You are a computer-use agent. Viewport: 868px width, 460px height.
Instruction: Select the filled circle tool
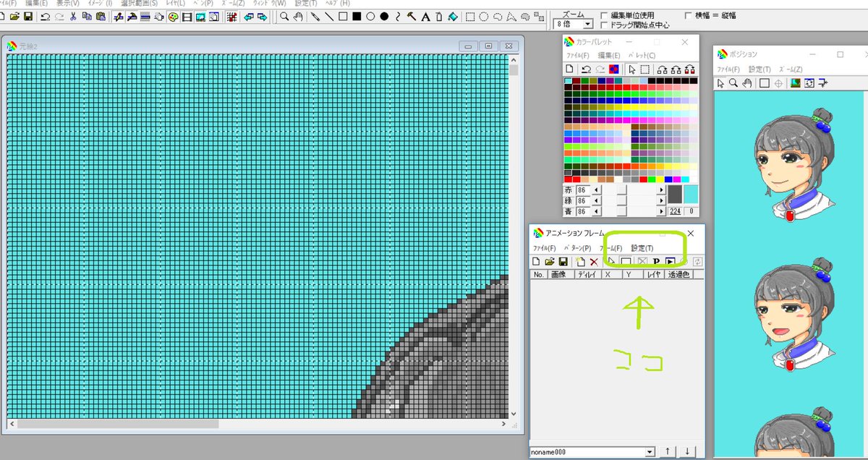tap(384, 16)
